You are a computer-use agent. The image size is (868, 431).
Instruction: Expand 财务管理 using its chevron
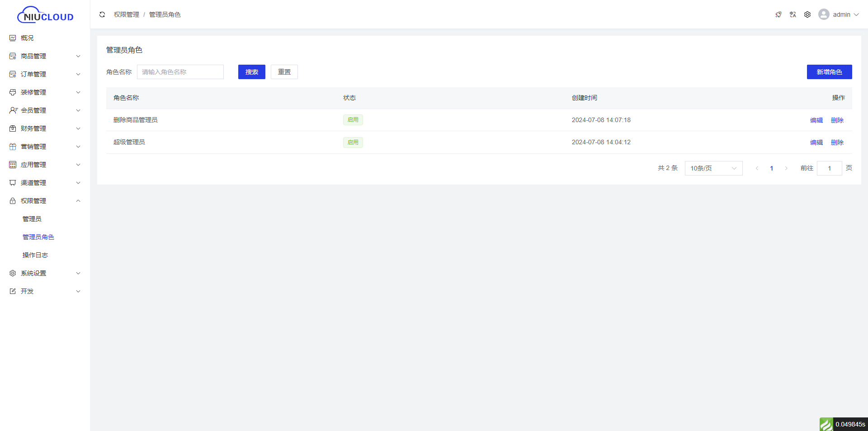click(78, 128)
